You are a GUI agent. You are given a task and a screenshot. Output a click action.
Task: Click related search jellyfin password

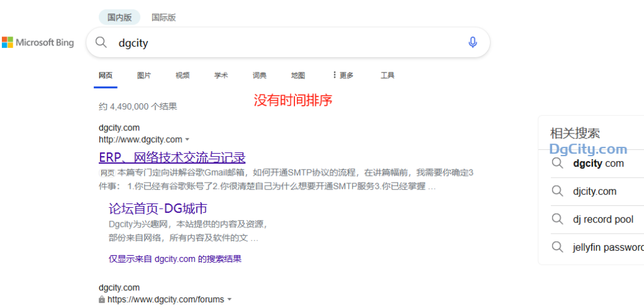[x=608, y=247]
